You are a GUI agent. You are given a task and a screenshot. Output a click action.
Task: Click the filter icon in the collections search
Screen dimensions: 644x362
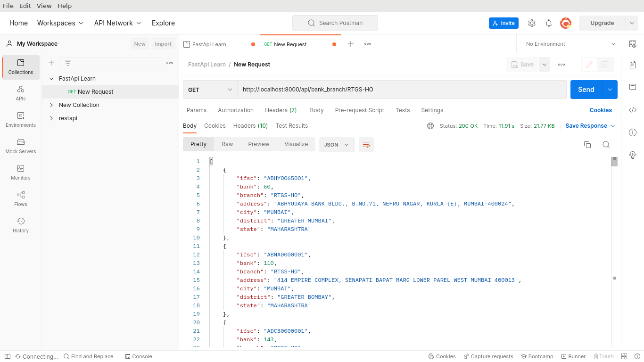tap(68, 63)
